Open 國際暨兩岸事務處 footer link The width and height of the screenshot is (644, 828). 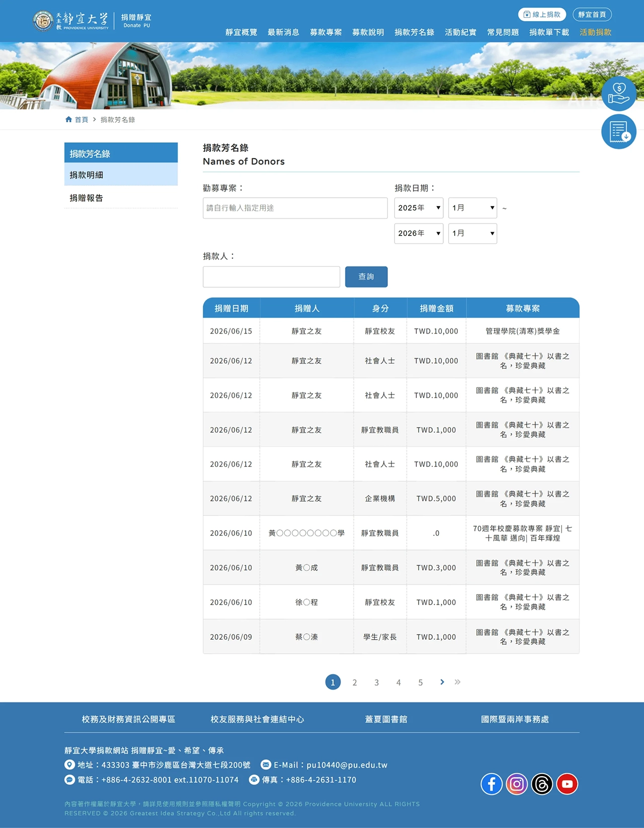coord(515,719)
